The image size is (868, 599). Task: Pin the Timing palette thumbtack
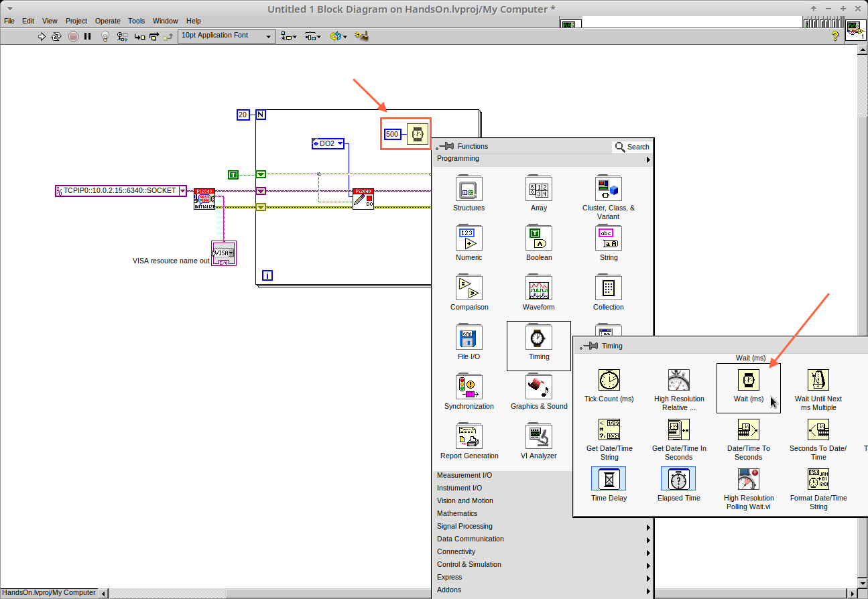[x=588, y=346]
